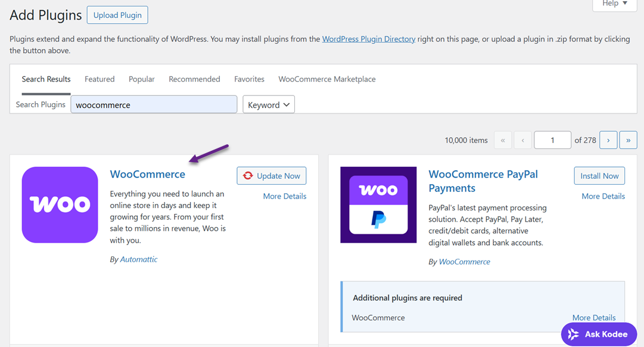The image size is (644, 347).
Task: Switch to the Recommended tab
Action: (194, 79)
